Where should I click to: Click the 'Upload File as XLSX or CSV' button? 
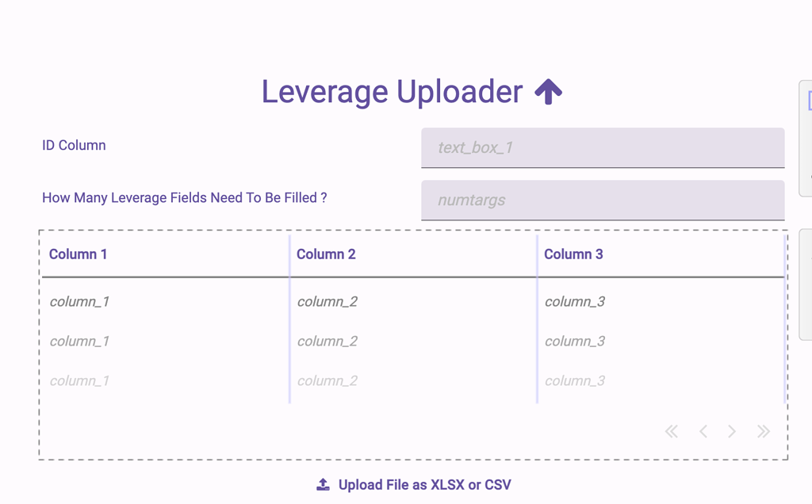[x=415, y=484]
